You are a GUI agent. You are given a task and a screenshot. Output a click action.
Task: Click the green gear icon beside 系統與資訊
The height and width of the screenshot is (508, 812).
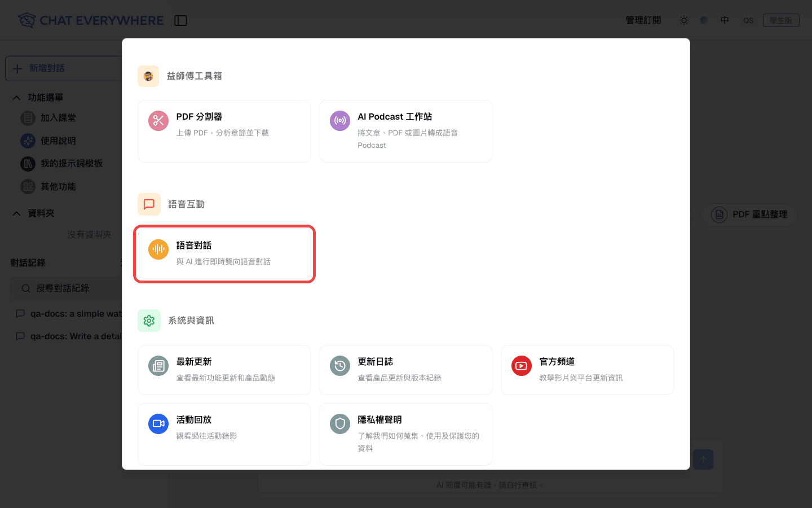click(149, 321)
